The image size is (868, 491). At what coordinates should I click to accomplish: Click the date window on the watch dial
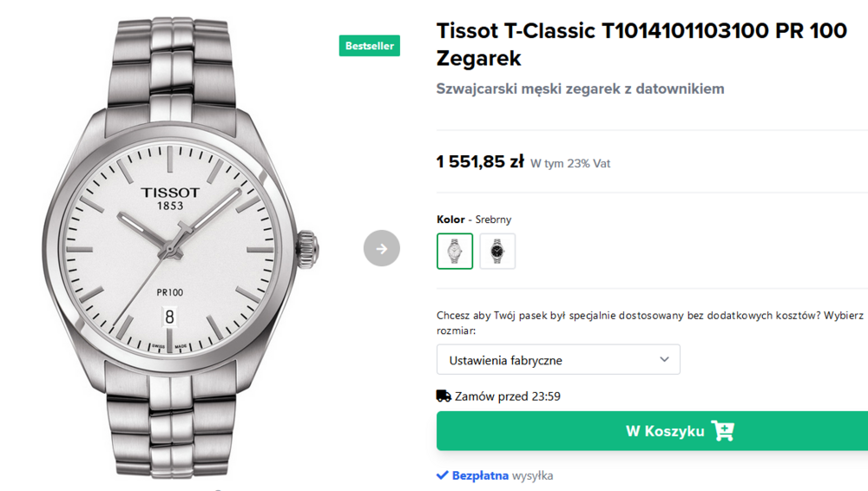coord(170,318)
